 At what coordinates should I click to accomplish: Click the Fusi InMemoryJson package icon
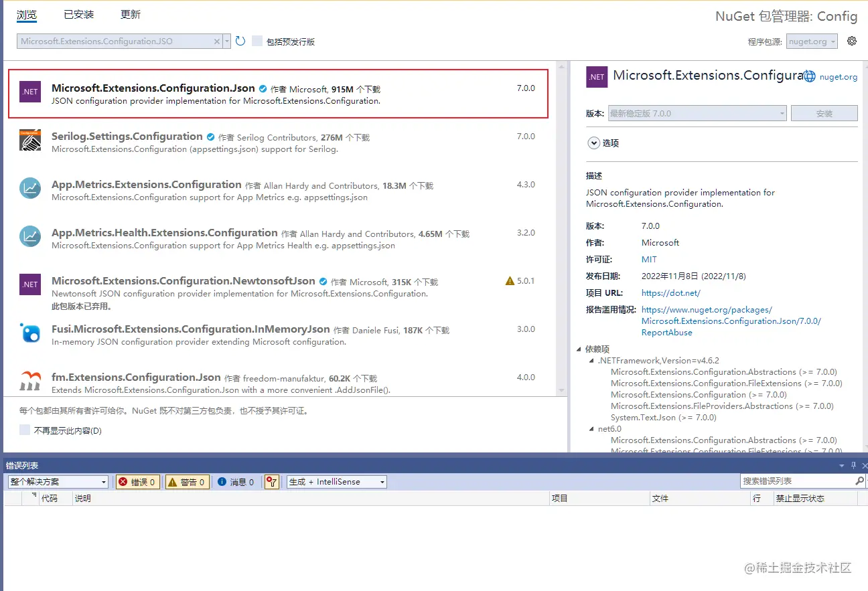(x=30, y=333)
